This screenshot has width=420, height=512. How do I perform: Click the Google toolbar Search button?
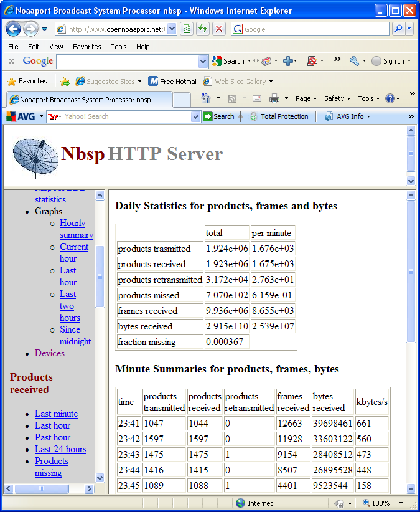(228, 61)
